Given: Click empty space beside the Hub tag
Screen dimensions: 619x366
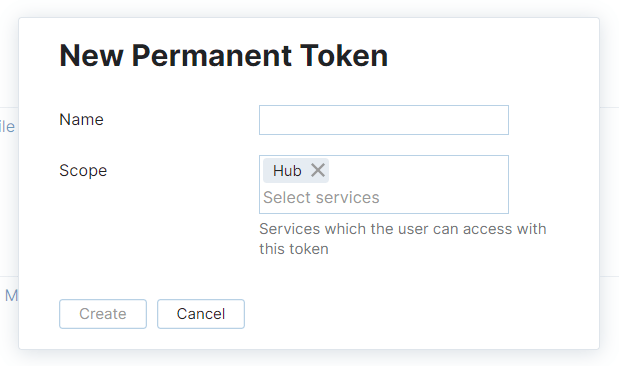Looking at the screenshot, I should 418,171.
